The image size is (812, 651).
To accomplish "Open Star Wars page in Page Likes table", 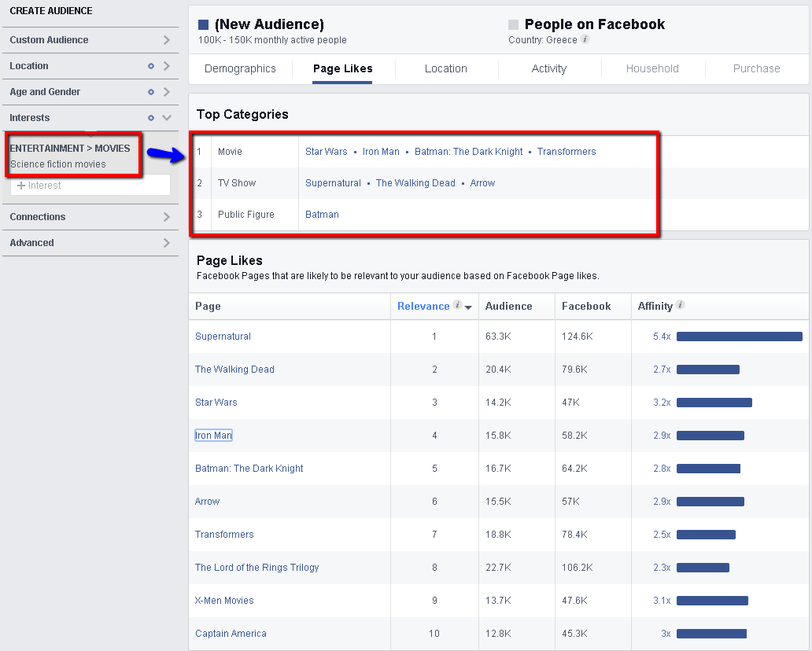I will pos(216,403).
